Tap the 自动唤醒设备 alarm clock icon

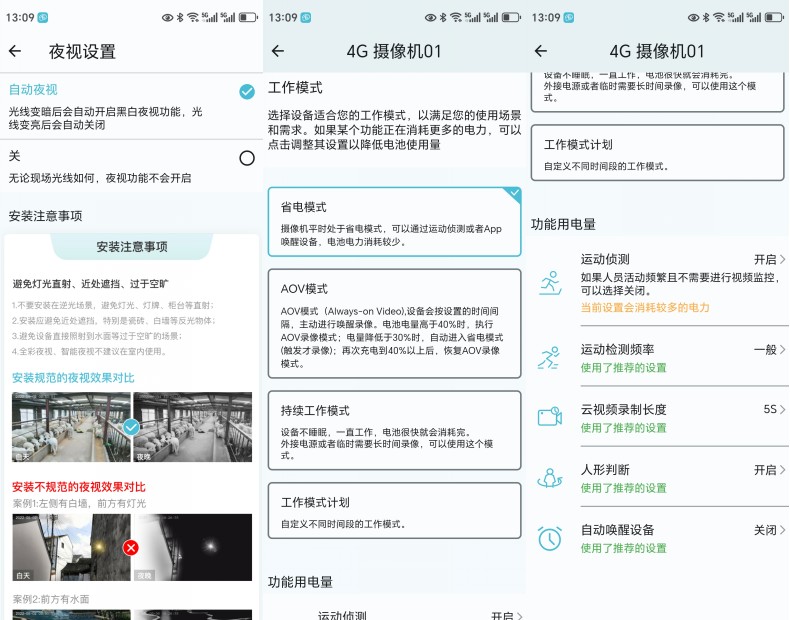click(x=550, y=538)
